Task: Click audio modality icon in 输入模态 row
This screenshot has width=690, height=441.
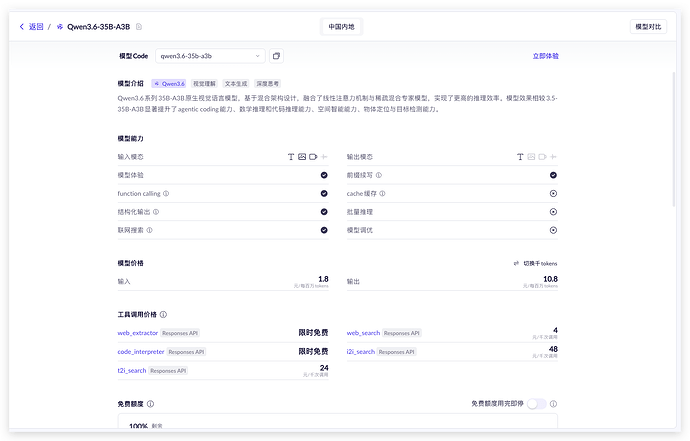Action: pyautogui.click(x=324, y=157)
